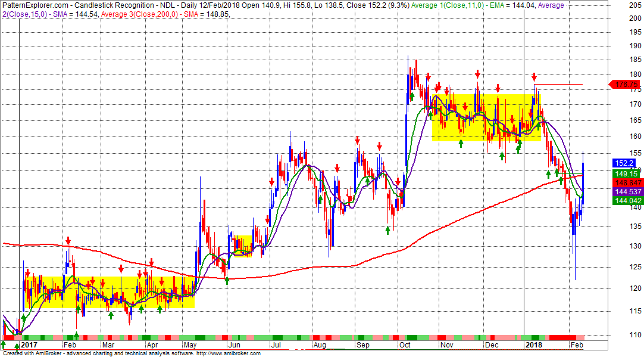
Task: Select the Aug month label
Action: [320, 345]
